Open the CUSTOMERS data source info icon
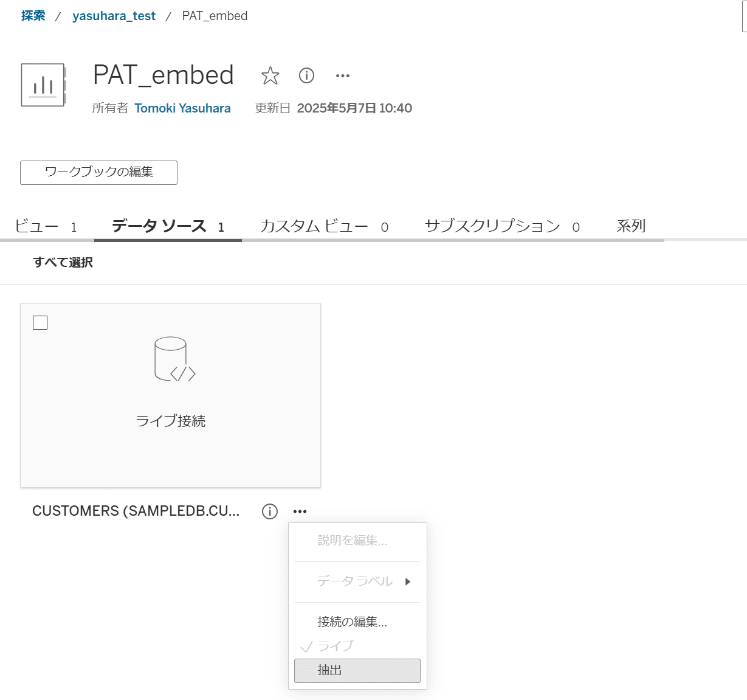 pyautogui.click(x=270, y=511)
